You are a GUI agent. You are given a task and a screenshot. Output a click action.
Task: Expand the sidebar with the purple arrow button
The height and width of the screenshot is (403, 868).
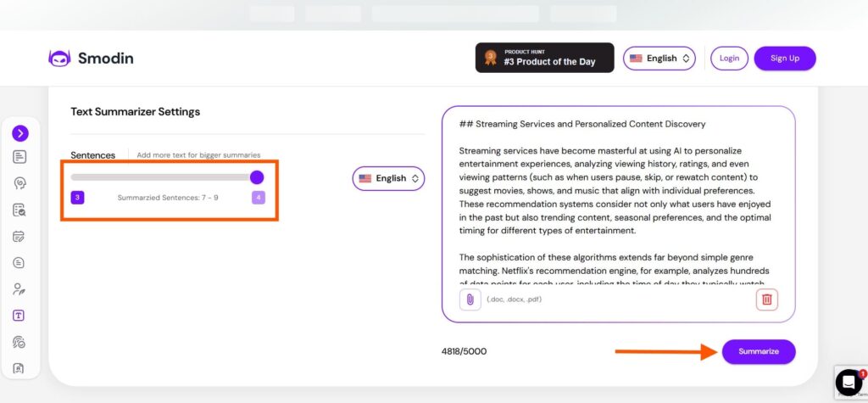point(20,133)
